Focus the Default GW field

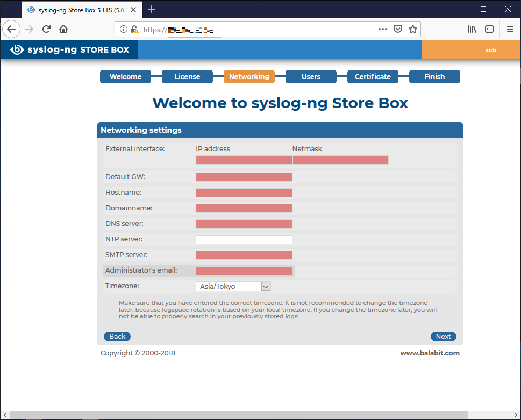pyautogui.click(x=244, y=177)
